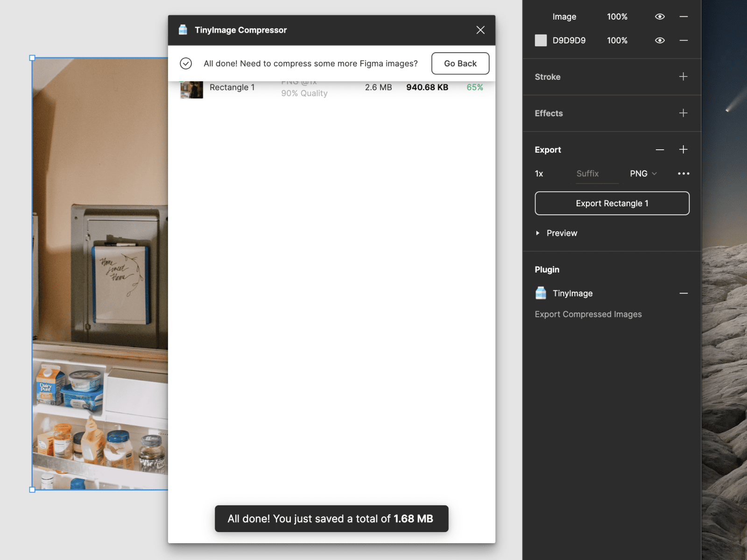Open the PNG format dropdown

(643, 174)
